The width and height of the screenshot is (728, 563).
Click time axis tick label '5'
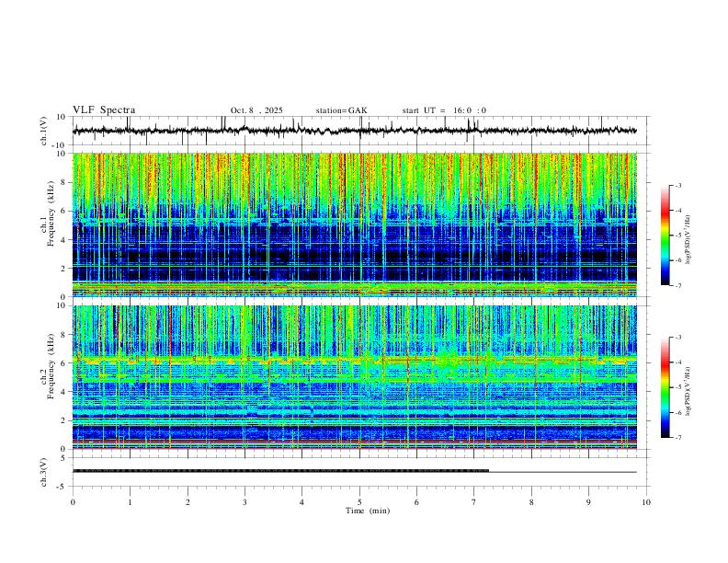click(x=359, y=502)
